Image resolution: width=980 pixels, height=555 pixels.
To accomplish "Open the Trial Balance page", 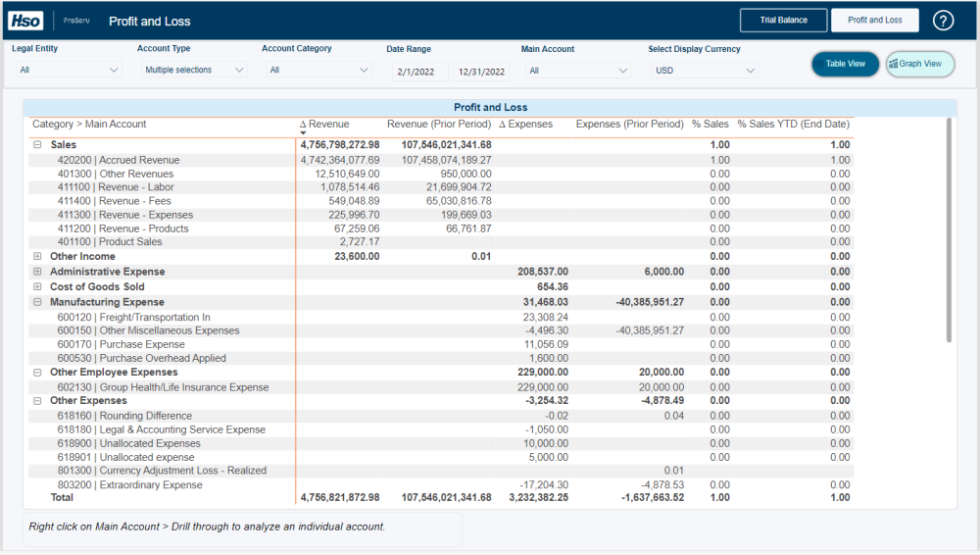I will 784,21.
